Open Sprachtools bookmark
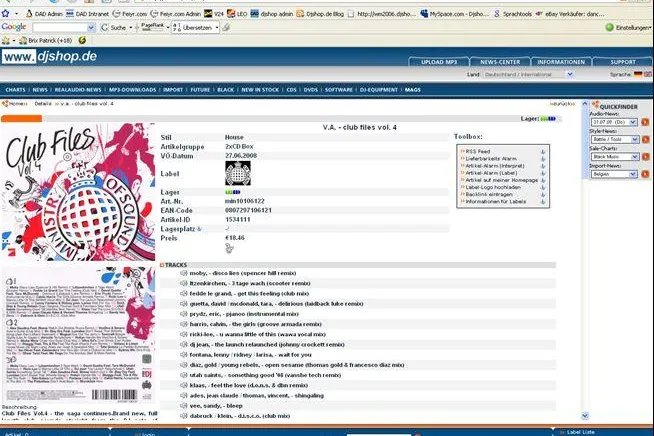The width and height of the screenshot is (654, 436). pos(513,14)
